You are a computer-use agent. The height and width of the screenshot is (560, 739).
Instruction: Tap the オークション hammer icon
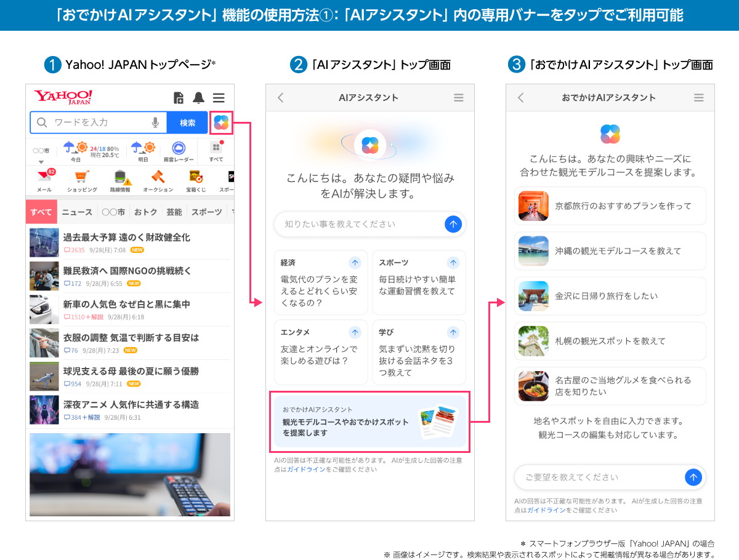point(158,177)
